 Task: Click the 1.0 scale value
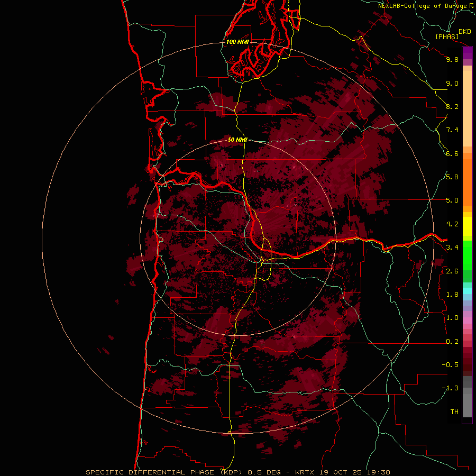pos(452,318)
